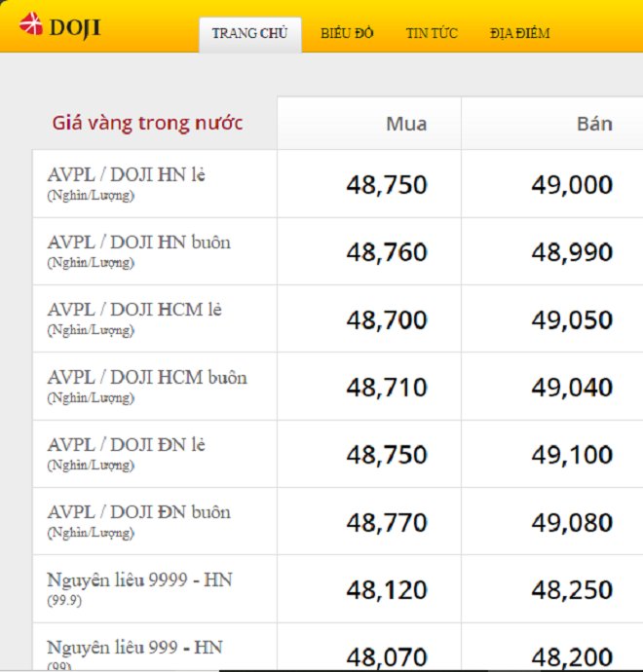
Task: Click the Mua price of DOJI HN lẻ
Action: (x=387, y=185)
